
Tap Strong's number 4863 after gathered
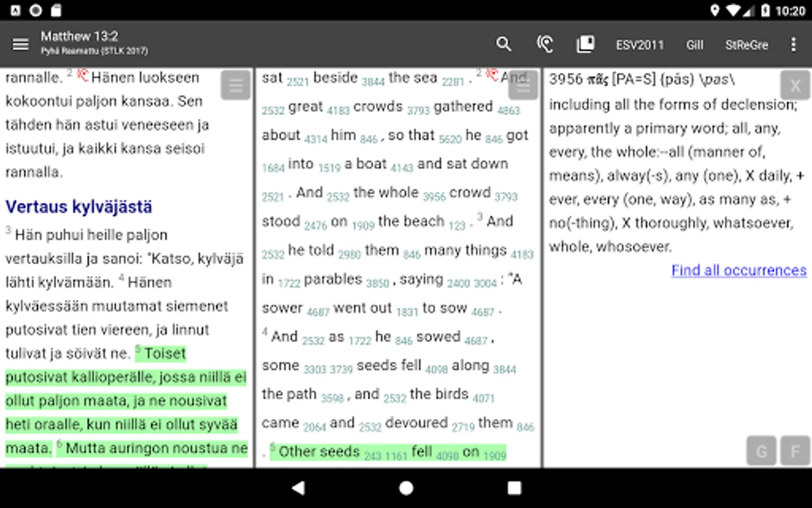coord(509,111)
